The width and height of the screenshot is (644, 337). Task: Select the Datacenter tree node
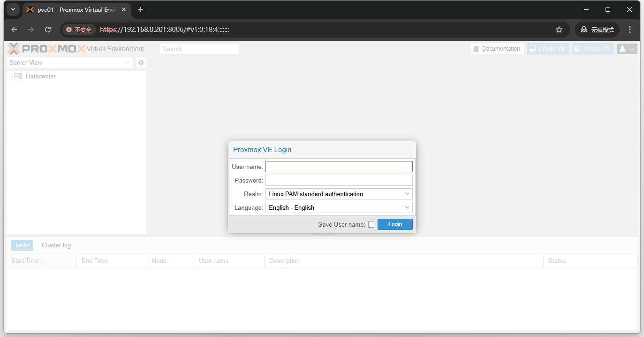point(40,77)
